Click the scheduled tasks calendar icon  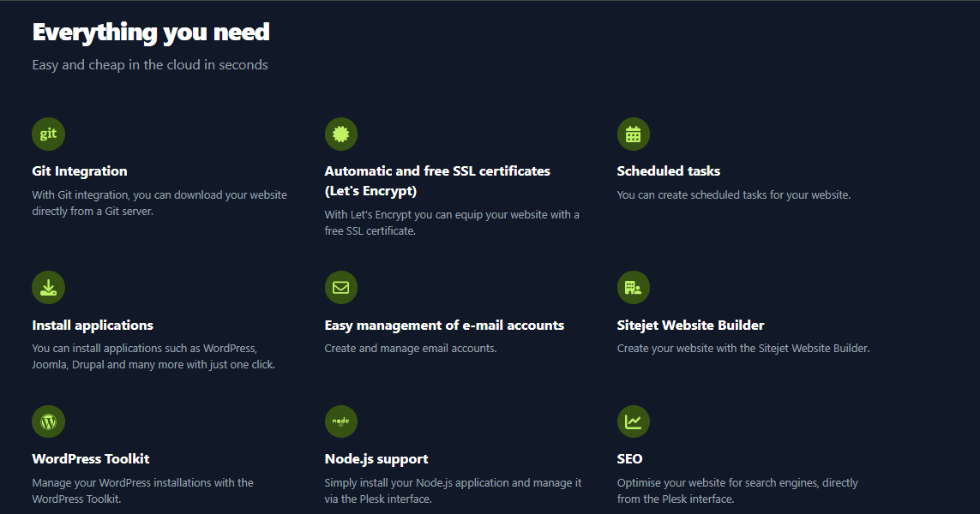point(633,134)
